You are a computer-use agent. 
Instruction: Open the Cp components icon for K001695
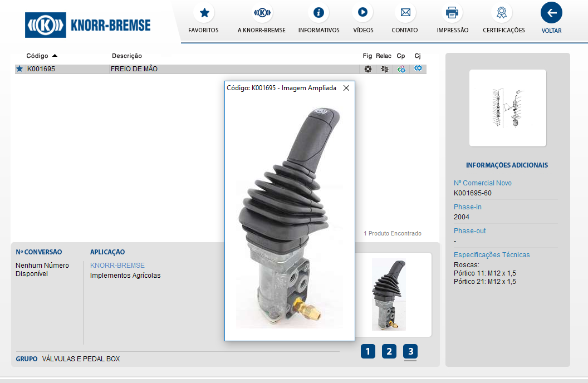click(x=401, y=69)
